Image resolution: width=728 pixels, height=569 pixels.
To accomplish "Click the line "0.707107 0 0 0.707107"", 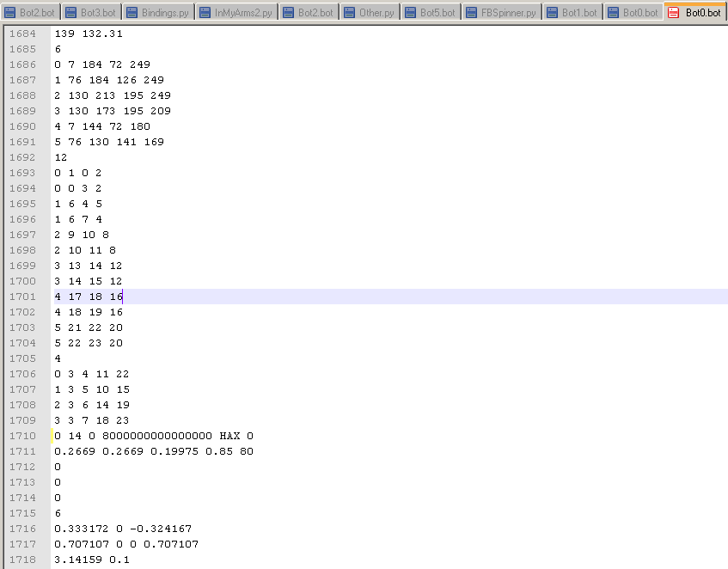I will [x=126, y=544].
